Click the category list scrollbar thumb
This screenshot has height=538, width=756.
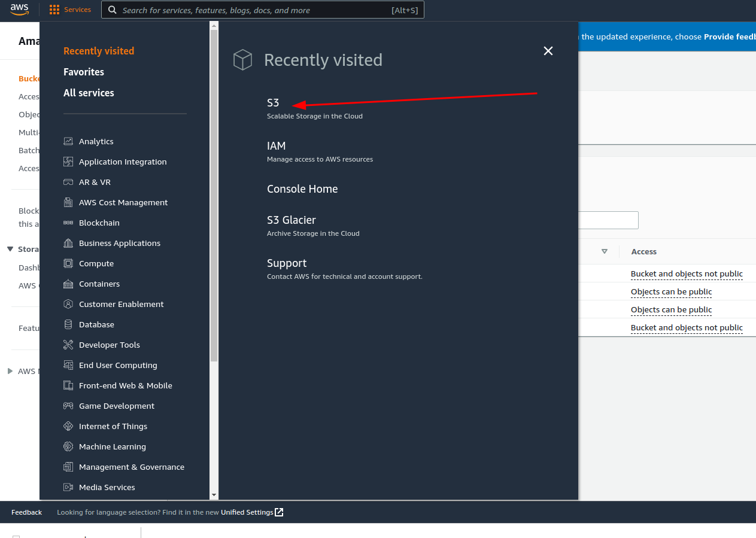(214, 195)
